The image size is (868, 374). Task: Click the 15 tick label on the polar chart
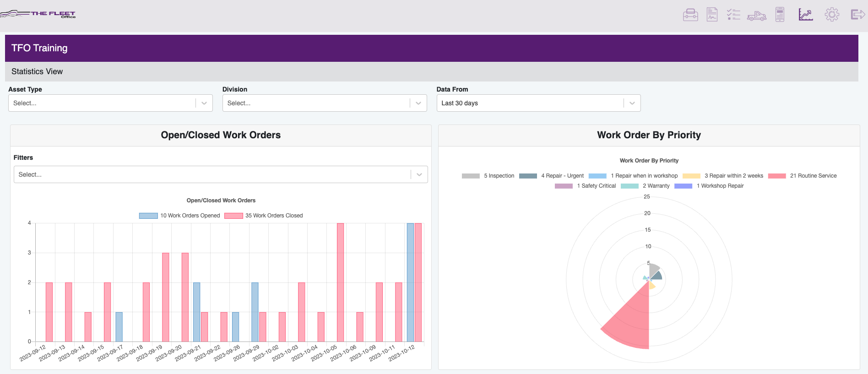tap(648, 230)
